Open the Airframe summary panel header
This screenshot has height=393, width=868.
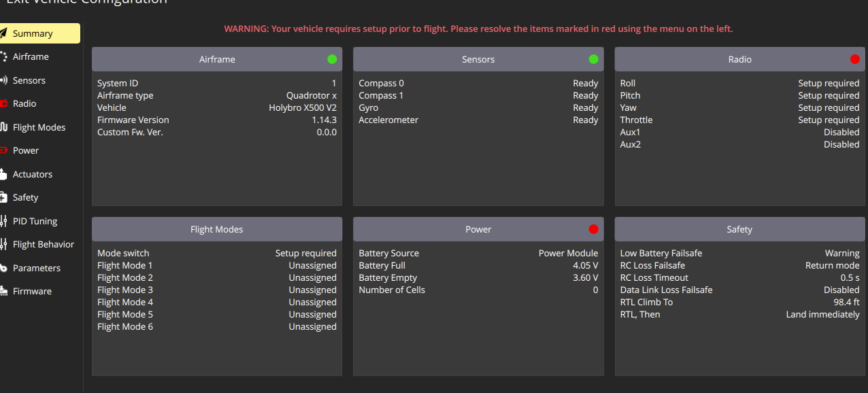tap(217, 59)
